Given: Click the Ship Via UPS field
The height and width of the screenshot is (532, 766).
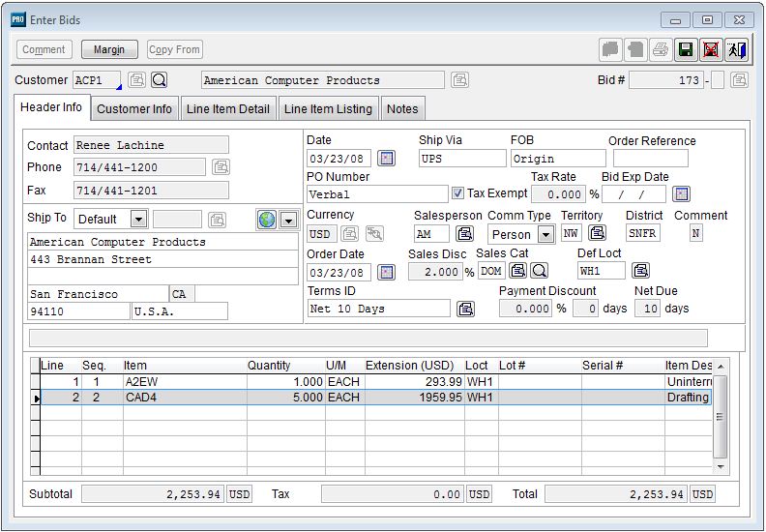Looking at the screenshot, I should coord(462,159).
